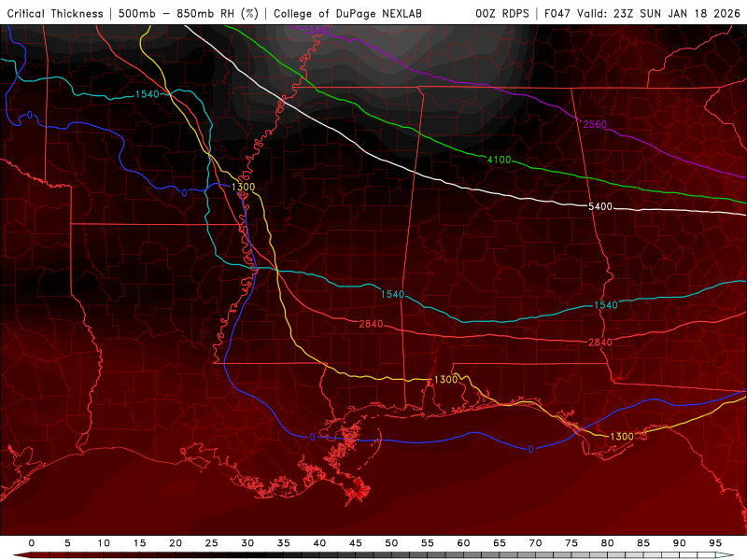The image size is (747, 560).
Task: Click the colorbar tick label 45
Action: point(356,543)
